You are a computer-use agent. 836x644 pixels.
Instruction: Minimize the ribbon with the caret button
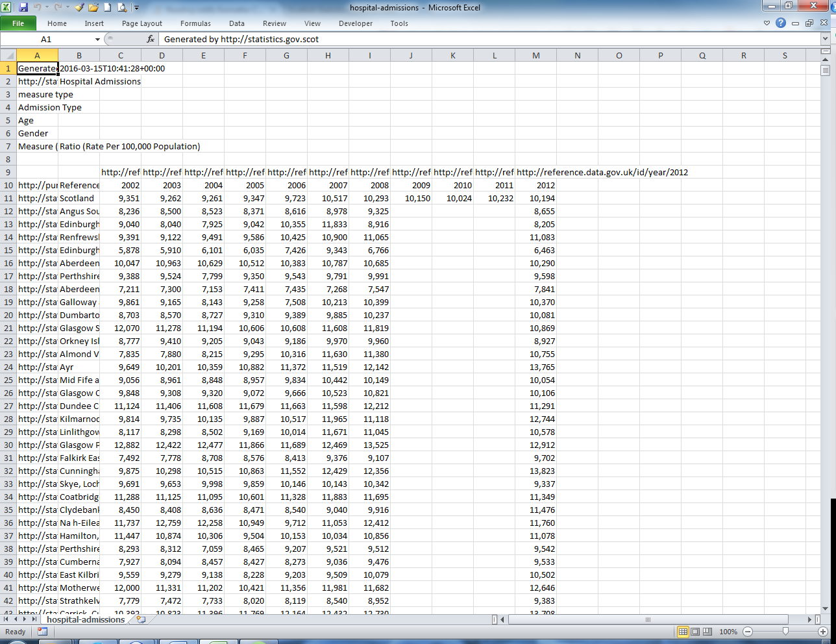[x=767, y=23]
